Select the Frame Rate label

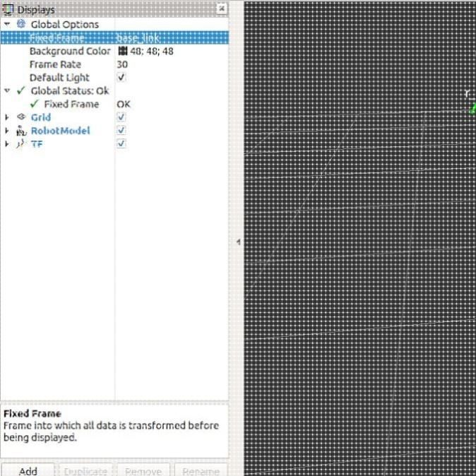pos(55,64)
